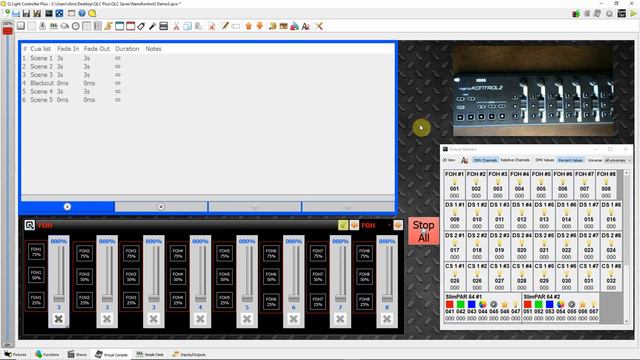
Task: Click the Copy icon
Action: (187, 26)
